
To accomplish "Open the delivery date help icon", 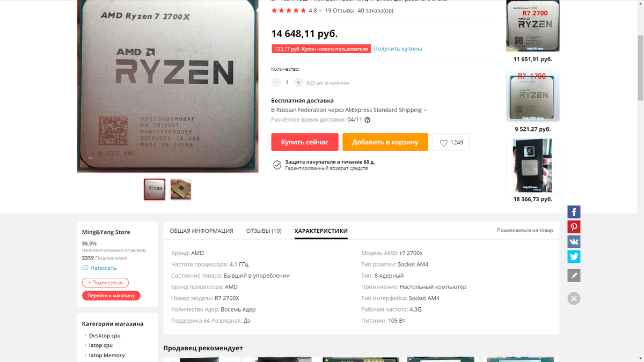I will (368, 120).
